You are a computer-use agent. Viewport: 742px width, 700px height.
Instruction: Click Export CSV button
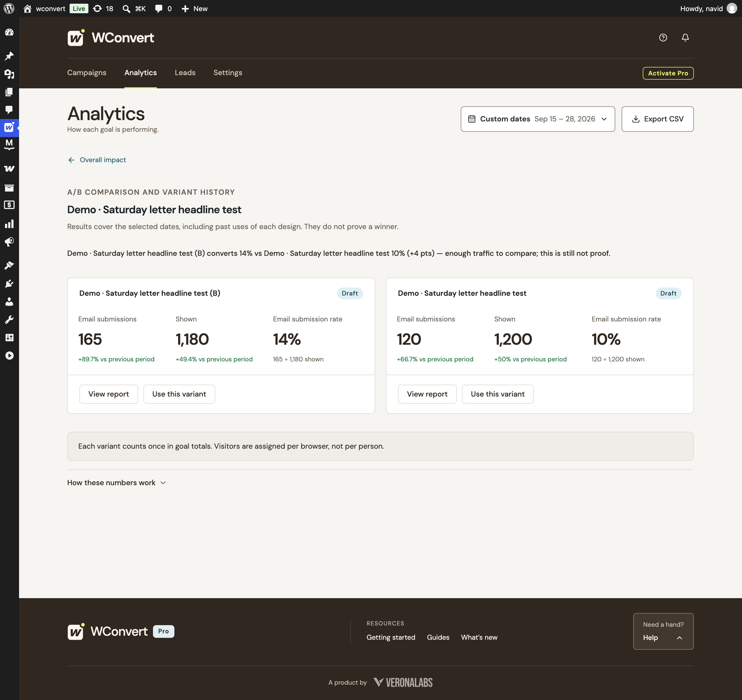point(657,119)
